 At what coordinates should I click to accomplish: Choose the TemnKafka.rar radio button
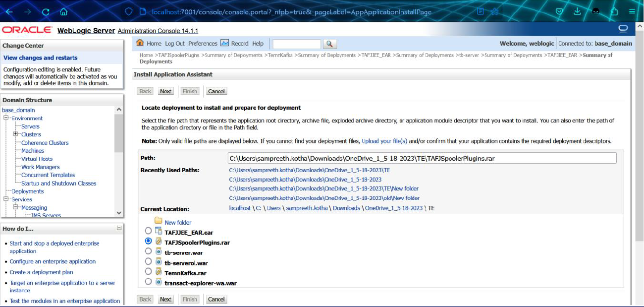[149, 272]
